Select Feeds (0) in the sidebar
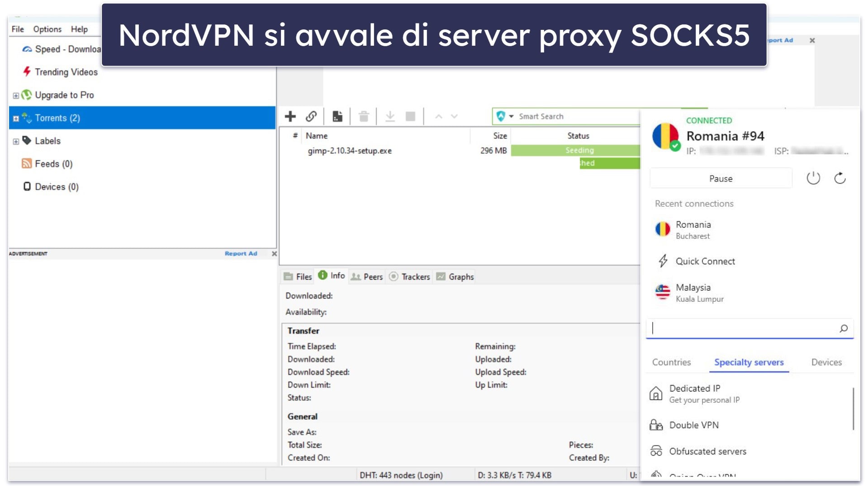 click(x=53, y=164)
